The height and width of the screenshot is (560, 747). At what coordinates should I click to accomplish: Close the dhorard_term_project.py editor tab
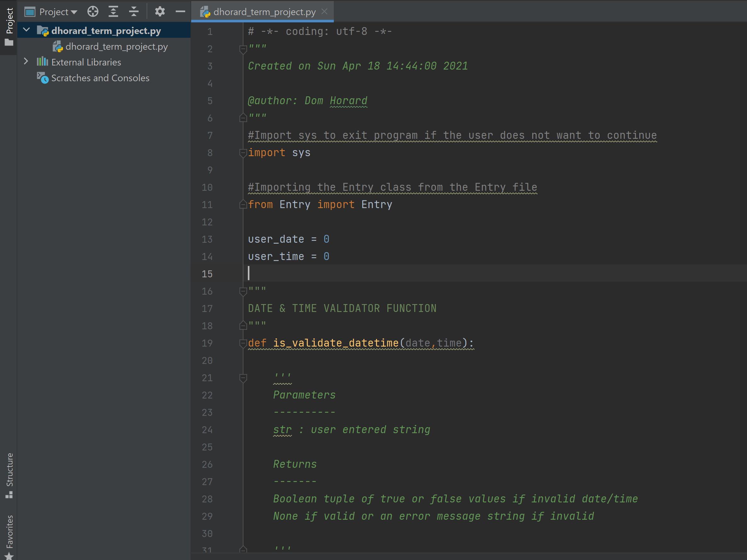(x=324, y=11)
